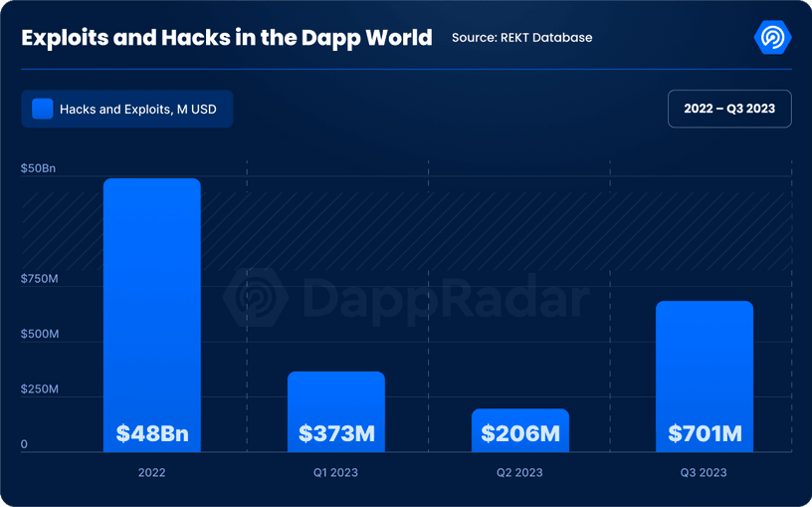Click the Source: REKT Database text
The image size is (812, 507).
tap(522, 37)
